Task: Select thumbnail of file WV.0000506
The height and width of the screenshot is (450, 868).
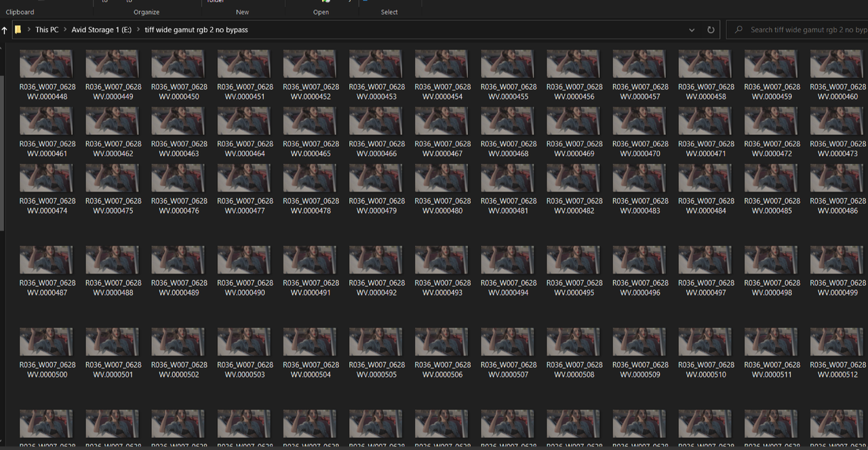Action: click(x=442, y=342)
